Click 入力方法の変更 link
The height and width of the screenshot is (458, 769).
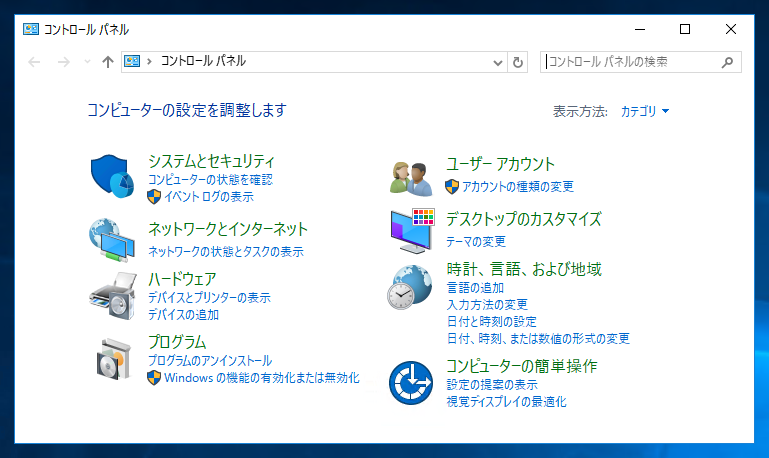(487, 305)
